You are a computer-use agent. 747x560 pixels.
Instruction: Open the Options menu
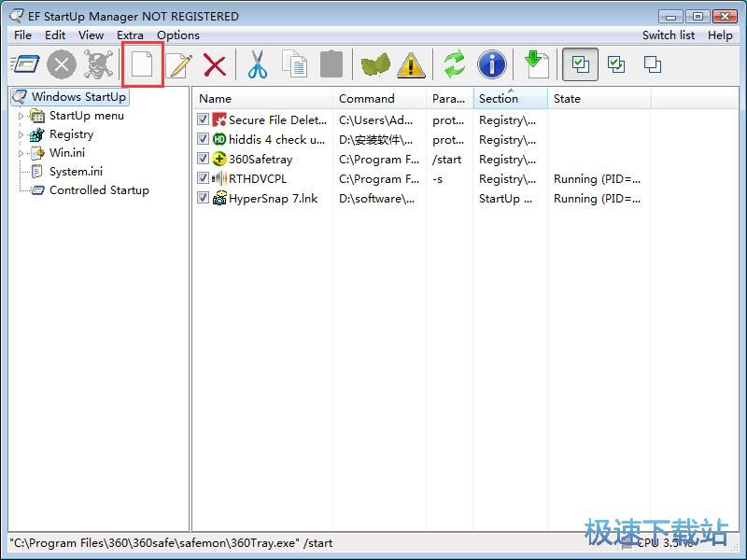coord(178,35)
